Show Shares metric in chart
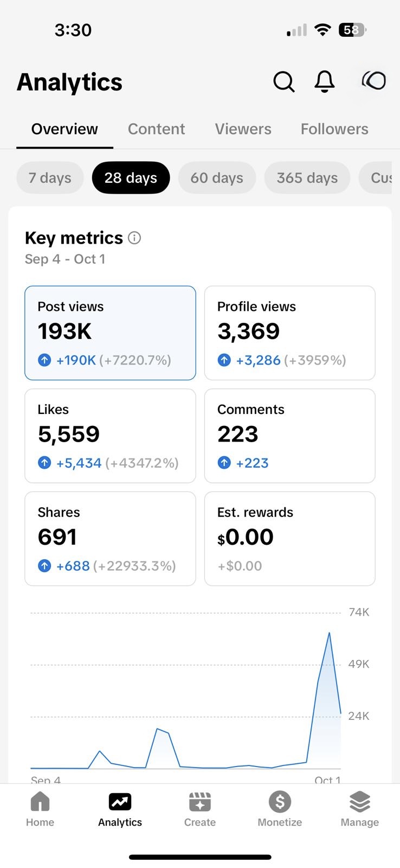This screenshot has height=868, width=400. [110, 538]
